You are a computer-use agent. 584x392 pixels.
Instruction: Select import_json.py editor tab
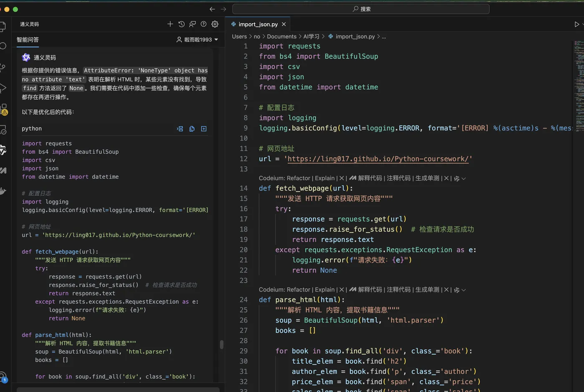coord(258,24)
